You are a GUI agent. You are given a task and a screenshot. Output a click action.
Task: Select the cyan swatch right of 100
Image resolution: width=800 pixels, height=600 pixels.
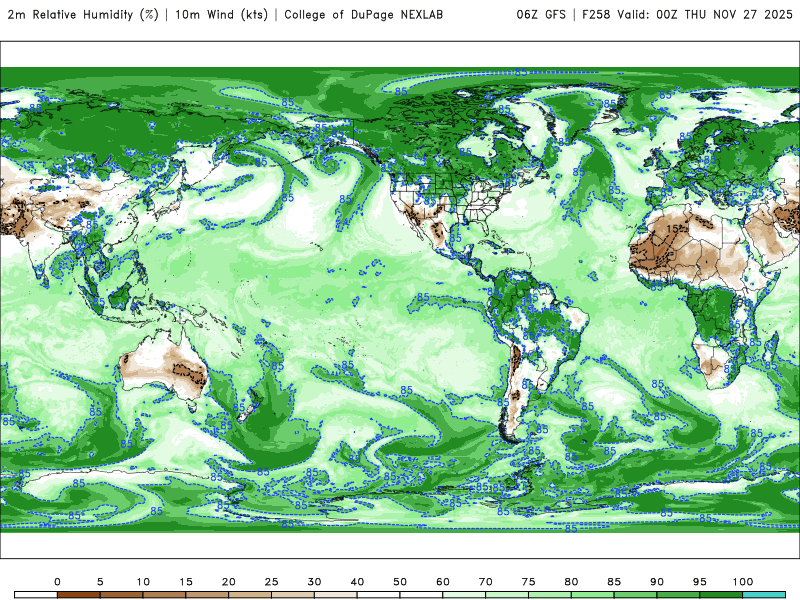click(764, 595)
